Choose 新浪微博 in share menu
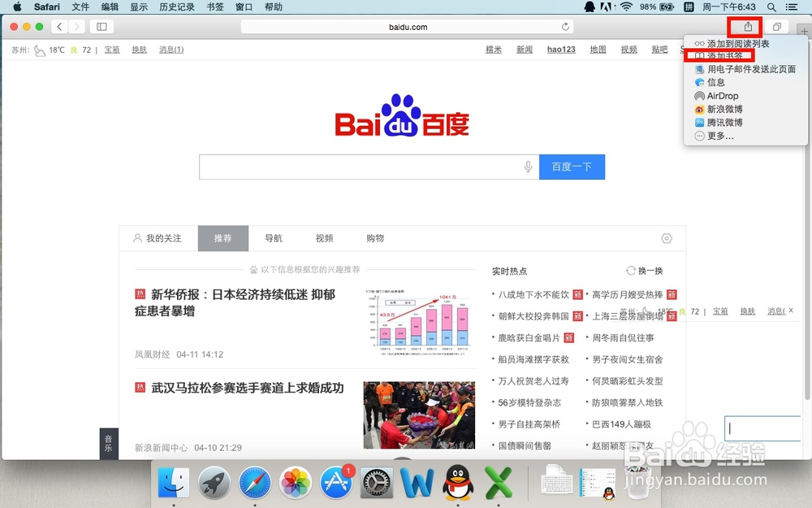The image size is (812, 508). point(745,110)
